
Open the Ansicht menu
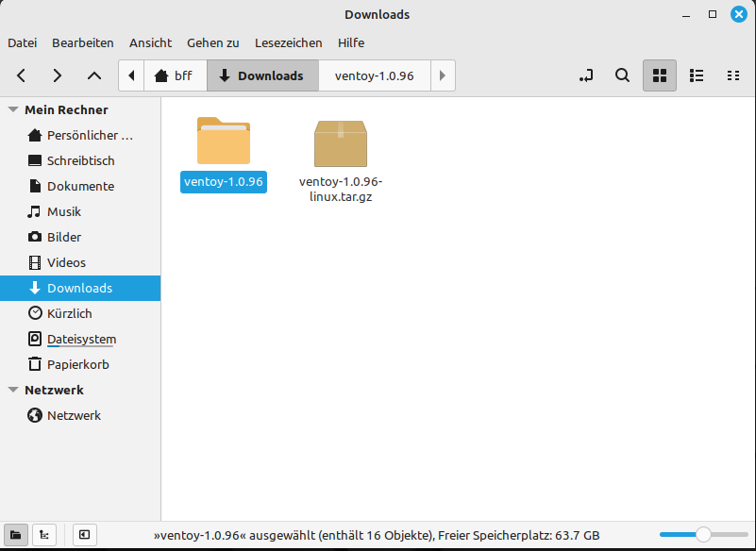150,42
